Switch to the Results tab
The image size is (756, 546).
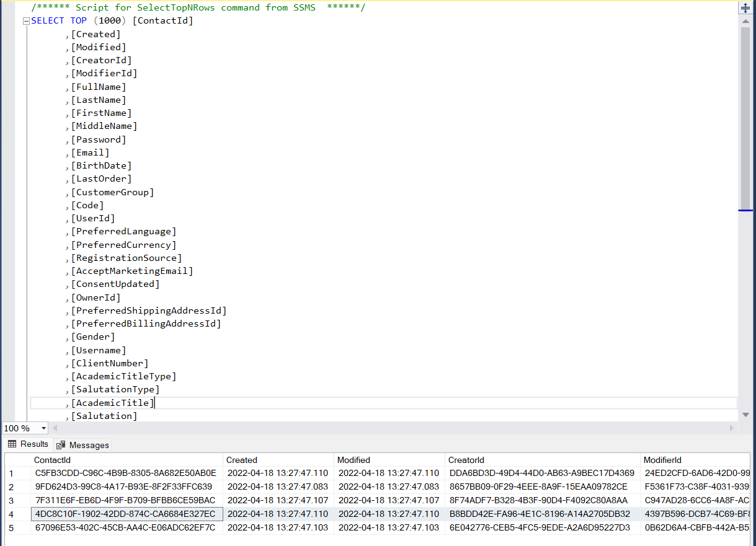(27, 444)
